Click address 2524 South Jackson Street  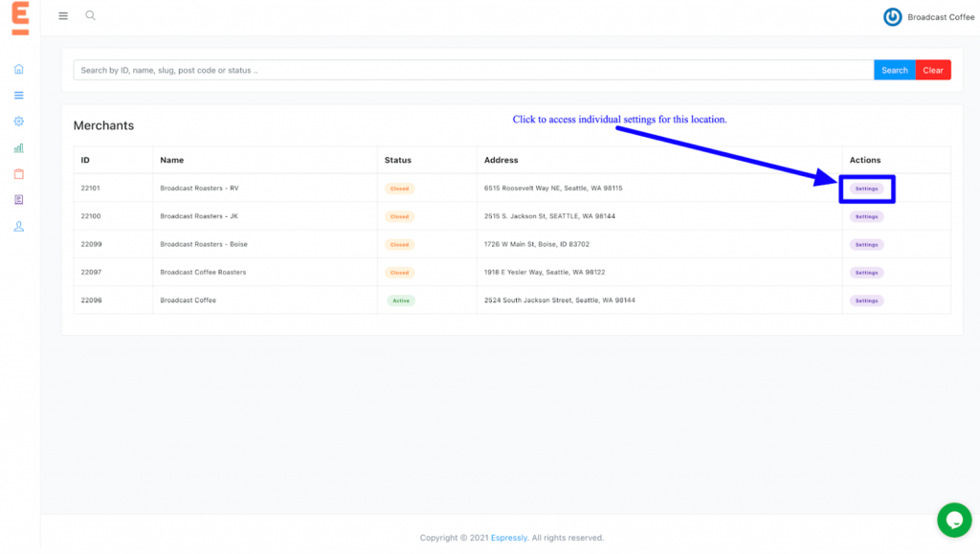coord(559,300)
